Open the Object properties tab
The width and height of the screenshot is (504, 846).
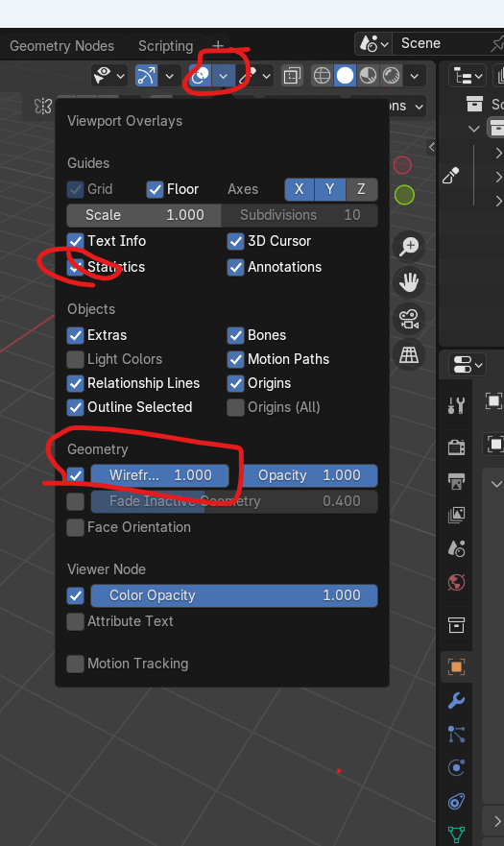tap(457, 666)
